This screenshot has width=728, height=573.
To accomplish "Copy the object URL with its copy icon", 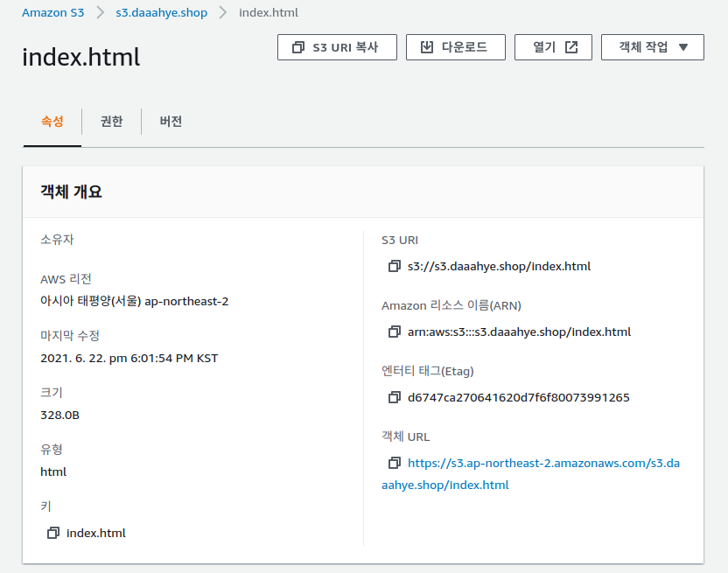I will coord(394,463).
